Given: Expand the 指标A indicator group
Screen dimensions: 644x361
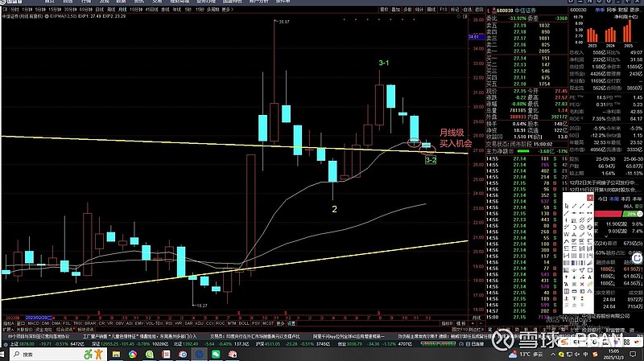Looking at the screenshot, I should pos(9,323).
